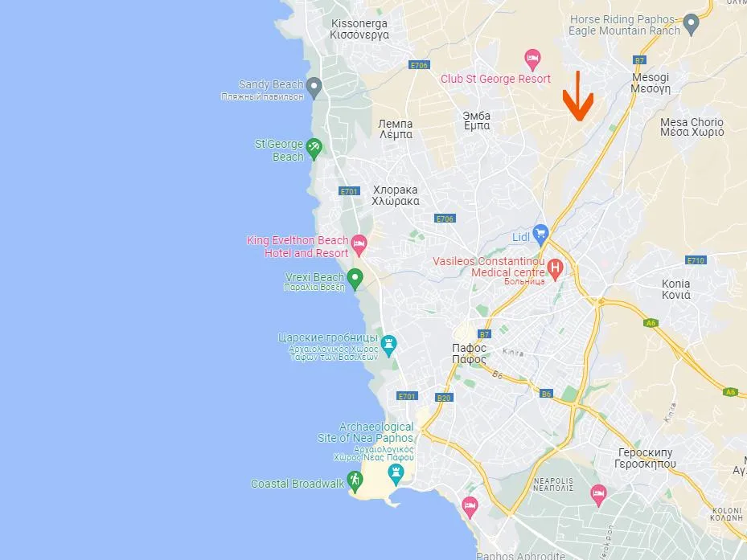Click the King Evelthon Beach Hotel pin
Image resolution: width=747 pixels, height=560 pixels.
pos(359,246)
